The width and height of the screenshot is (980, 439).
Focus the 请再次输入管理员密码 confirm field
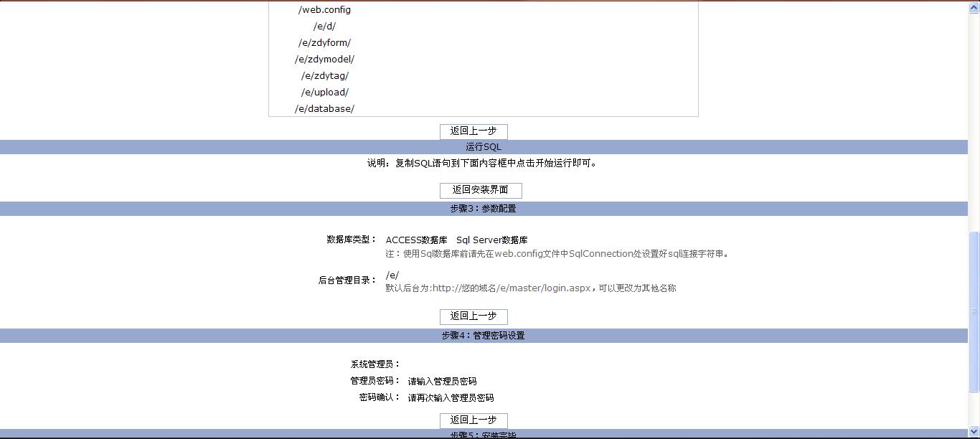451,397
